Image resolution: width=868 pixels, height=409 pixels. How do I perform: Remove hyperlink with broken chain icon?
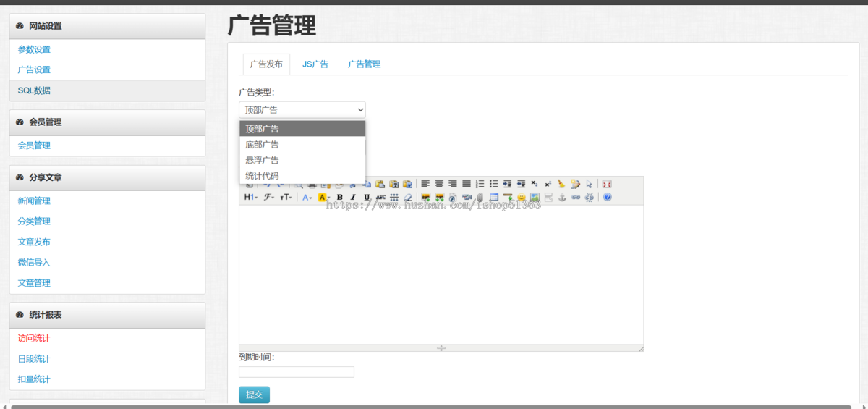pyautogui.click(x=590, y=197)
